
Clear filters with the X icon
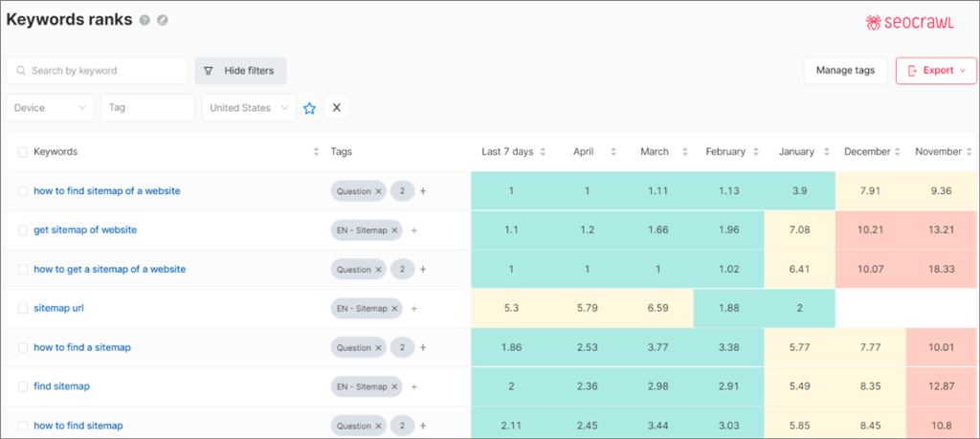coord(336,108)
